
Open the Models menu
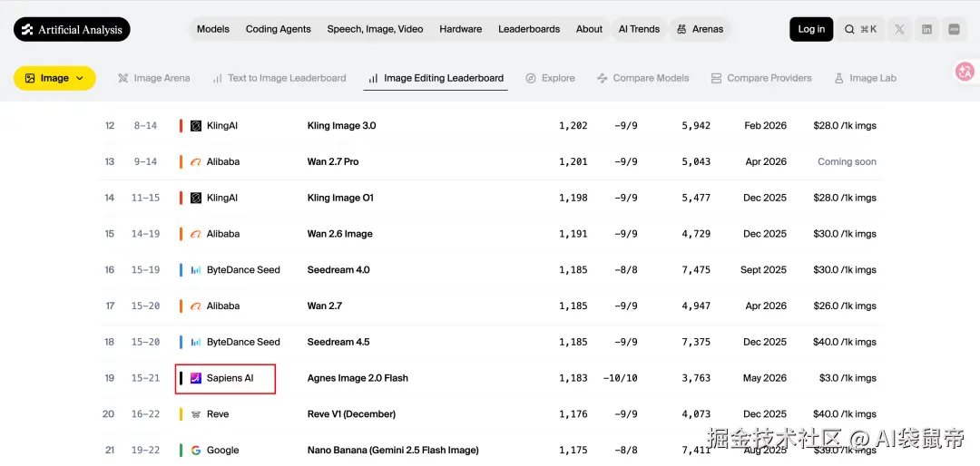[213, 29]
